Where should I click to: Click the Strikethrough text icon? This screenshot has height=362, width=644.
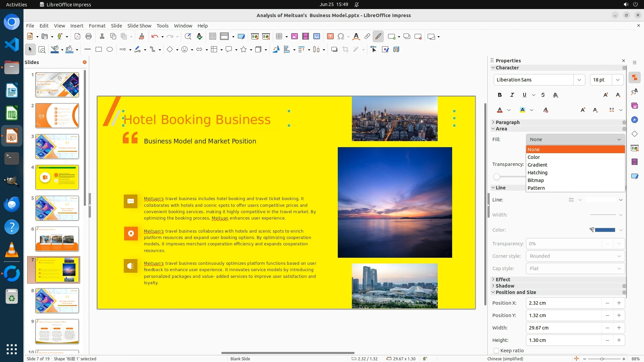coord(543,95)
